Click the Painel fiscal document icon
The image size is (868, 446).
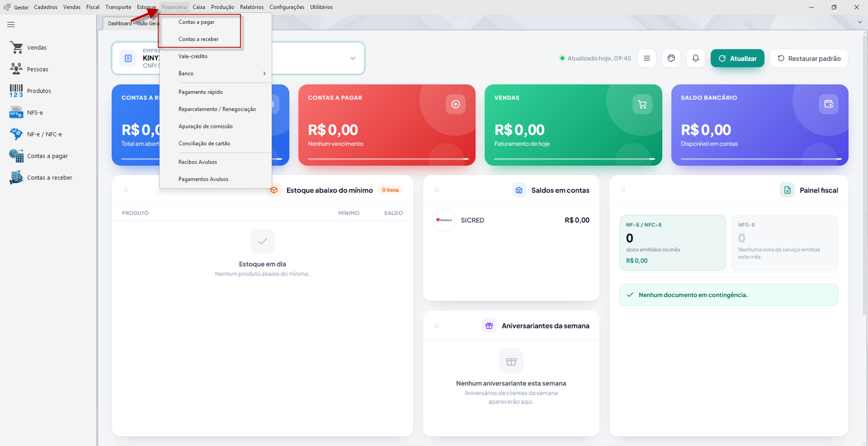[x=787, y=190]
